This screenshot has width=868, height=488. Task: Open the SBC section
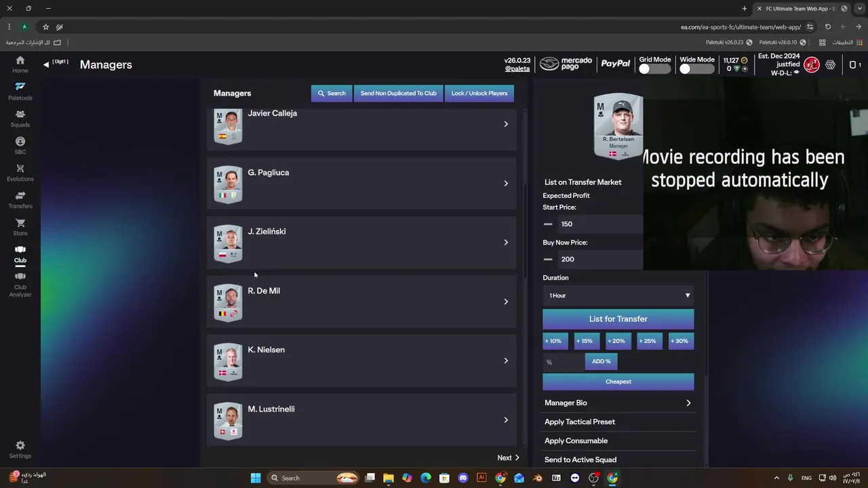point(20,146)
